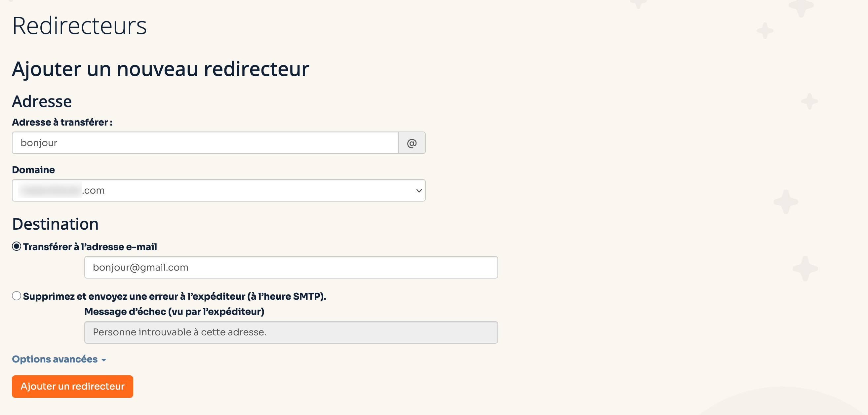Click the caret next to Options avancées
Screen dimensions: 868x415
[x=104, y=360]
